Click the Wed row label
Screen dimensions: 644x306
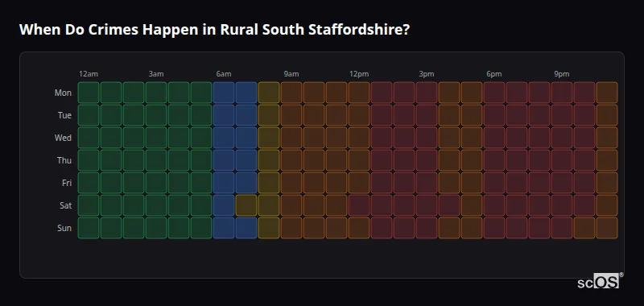63,138
